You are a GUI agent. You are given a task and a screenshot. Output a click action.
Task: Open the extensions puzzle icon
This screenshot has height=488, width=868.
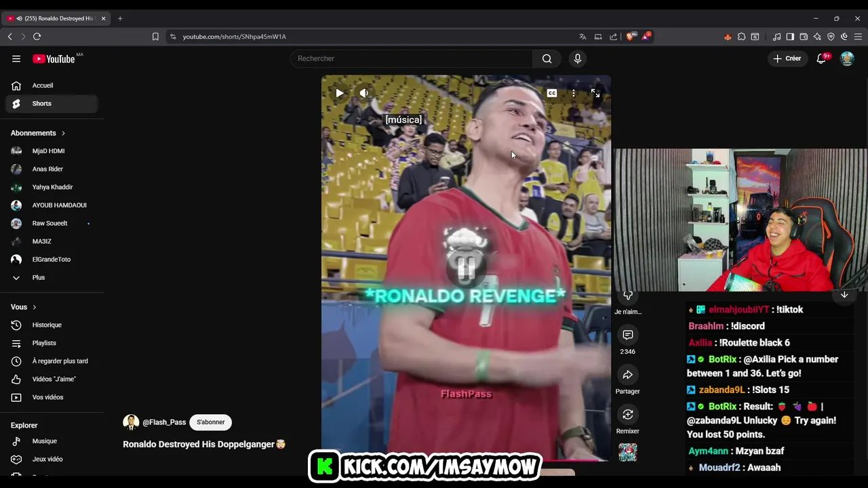click(741, 37)
